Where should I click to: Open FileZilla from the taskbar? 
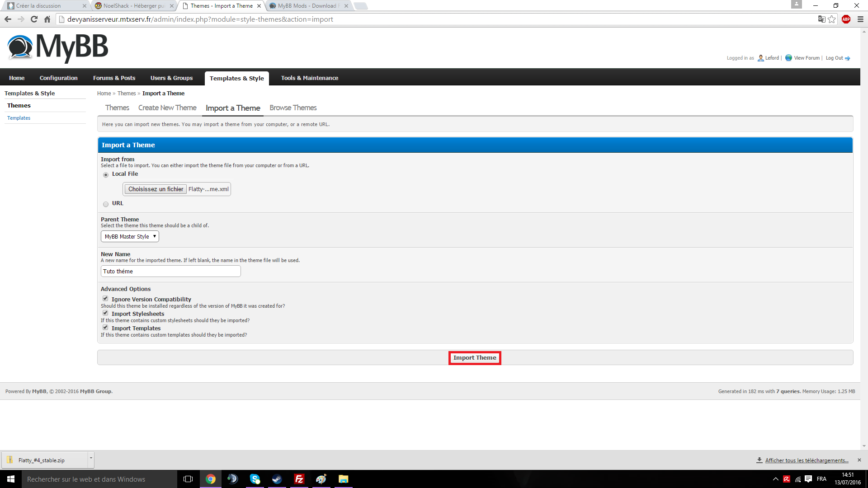(299, 479)
